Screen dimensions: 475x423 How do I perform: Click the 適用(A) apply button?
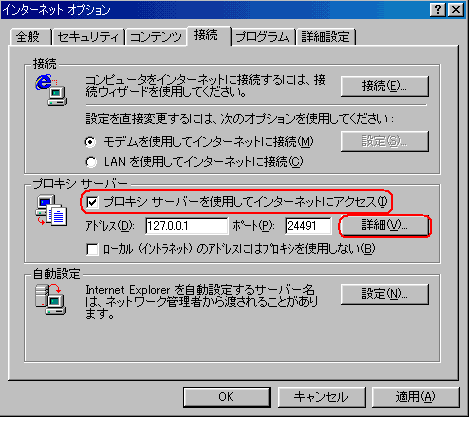point(415,397)
